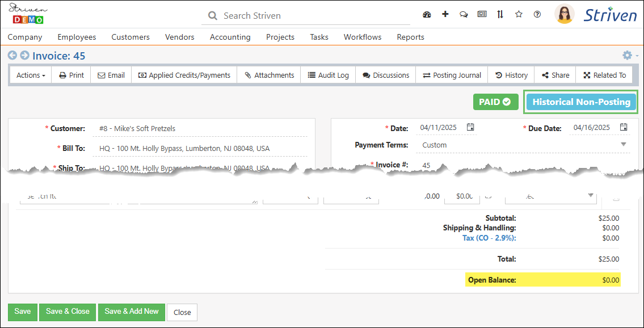Open the news feed icon in header
This screenshot has width=644, height=328.
pyautogui.click(x=482, y=14)
